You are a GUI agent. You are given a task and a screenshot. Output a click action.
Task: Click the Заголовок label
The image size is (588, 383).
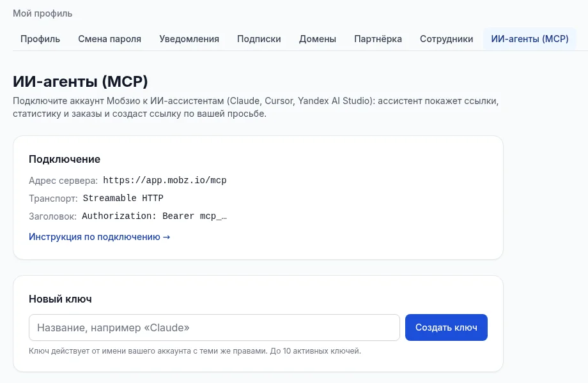52,216
